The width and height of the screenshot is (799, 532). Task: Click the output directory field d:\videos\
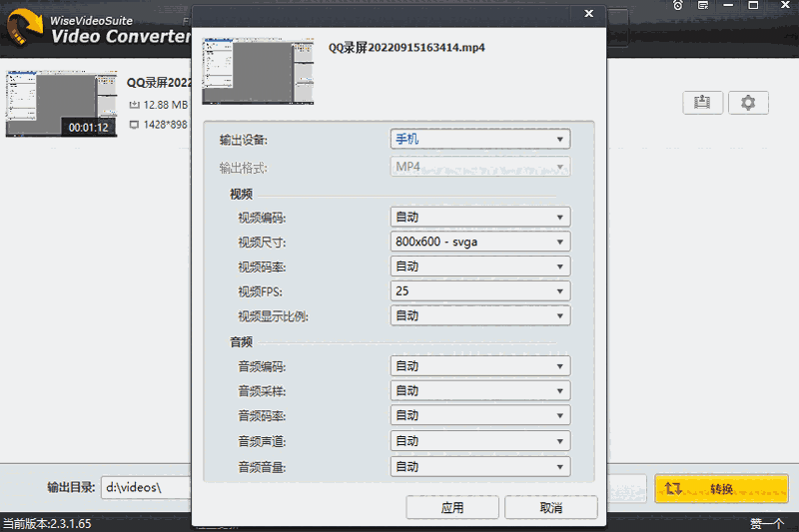tap(147, 488)
